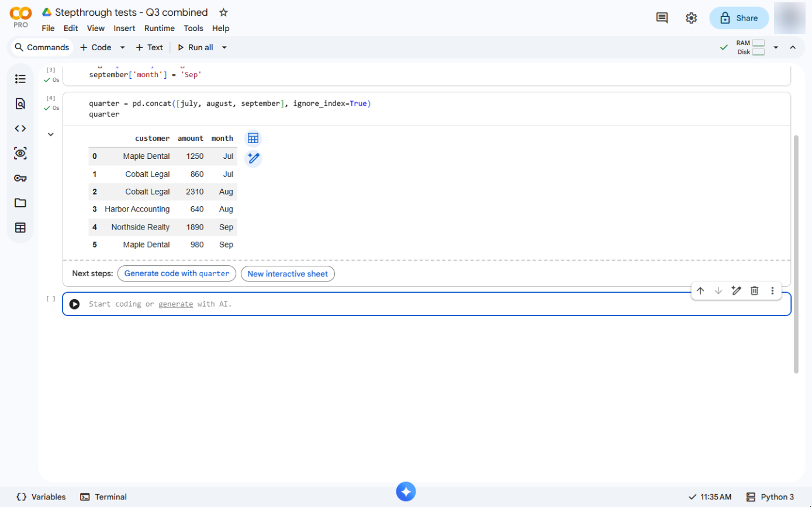812x507 pixels.
Task: Open the File menu
Action: pos(48,28)
